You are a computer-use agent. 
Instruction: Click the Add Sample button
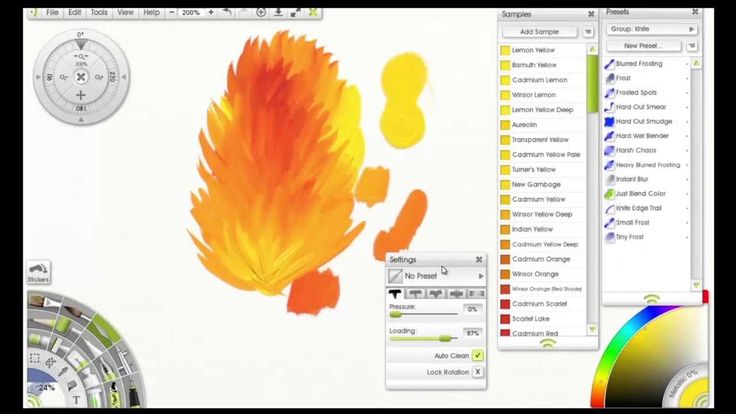(539, 32)
